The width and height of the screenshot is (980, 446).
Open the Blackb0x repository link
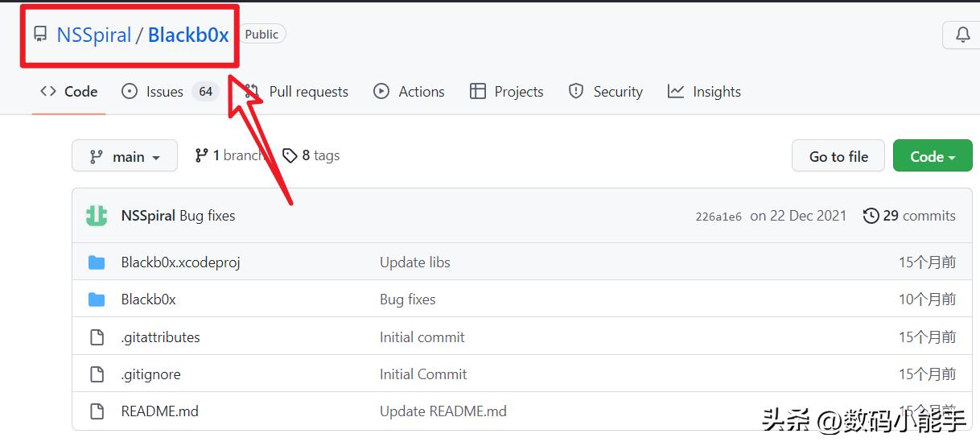[188, 35]
